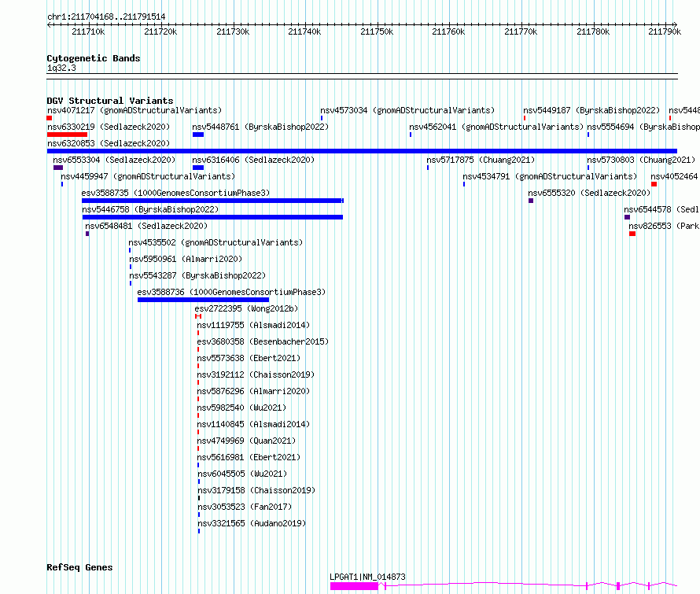Select the nsv826553 variant label
This screenshot has width=700, height=594.
664,226
